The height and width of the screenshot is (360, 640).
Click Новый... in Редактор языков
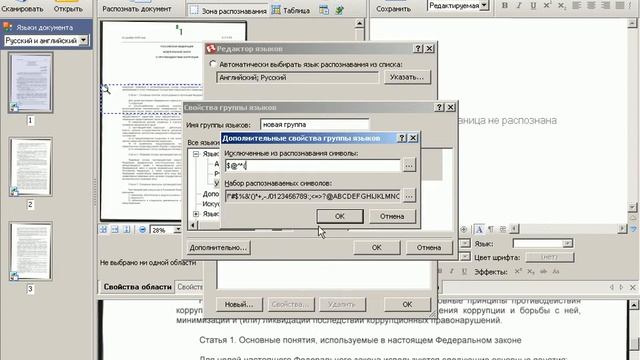239,304
